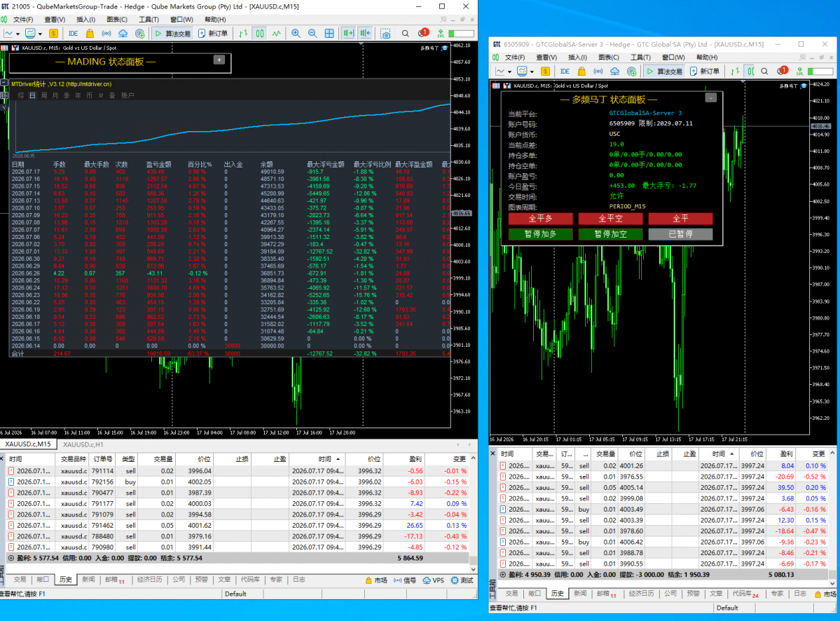Toggle algo trading (算法交易) in the left window
The image size is (840, 621).
(172, 33)
